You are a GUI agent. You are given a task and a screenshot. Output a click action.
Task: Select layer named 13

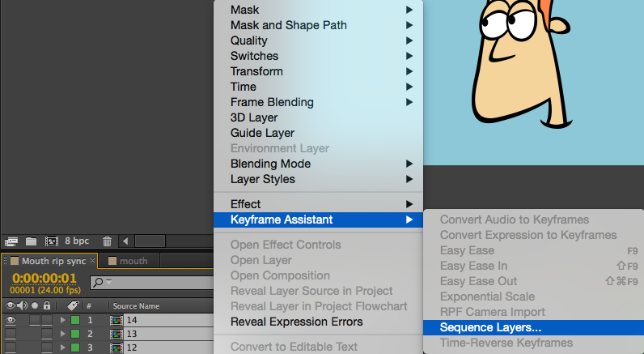pos(132,334)
